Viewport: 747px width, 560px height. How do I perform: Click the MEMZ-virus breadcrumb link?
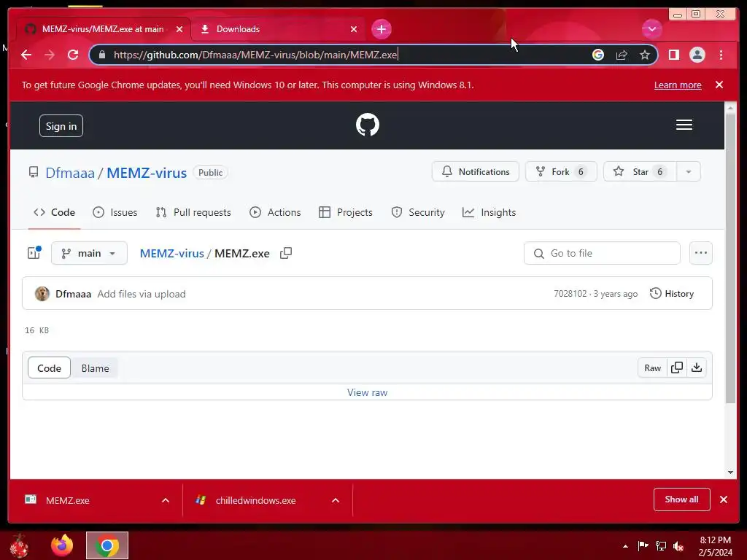pyautogui.click(x=171, y=253)
